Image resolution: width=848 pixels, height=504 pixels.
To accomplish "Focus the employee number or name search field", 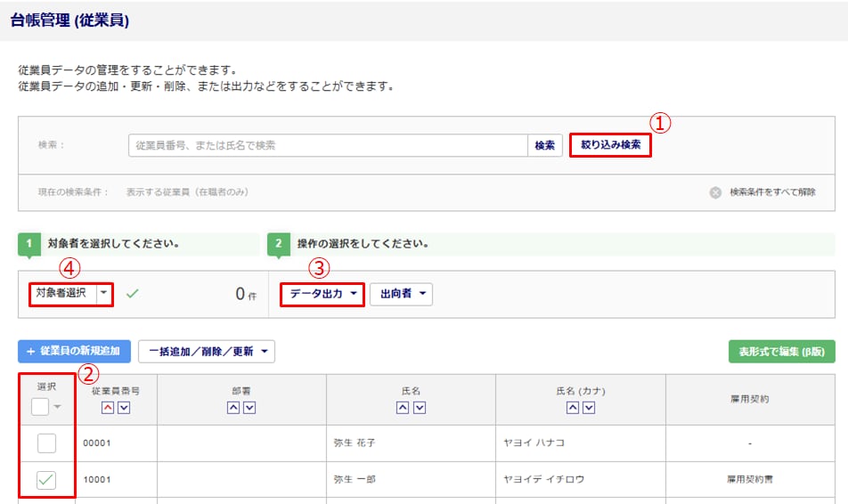I will click(328, 145).
